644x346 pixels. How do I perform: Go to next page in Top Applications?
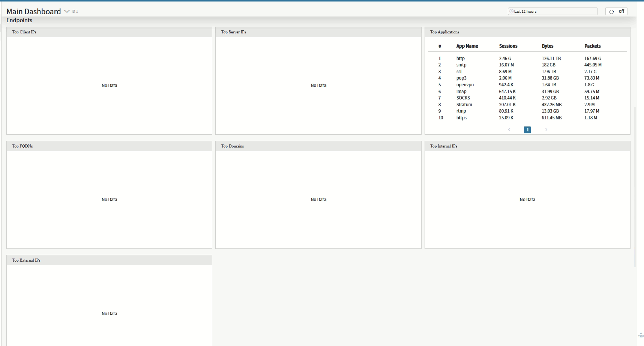pos(546,130)
